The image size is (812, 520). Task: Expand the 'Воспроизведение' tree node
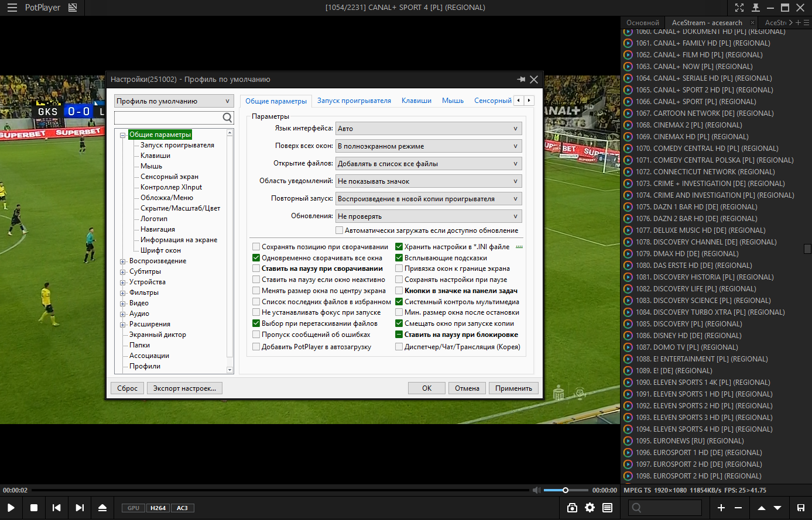click(x=123, y=261)
